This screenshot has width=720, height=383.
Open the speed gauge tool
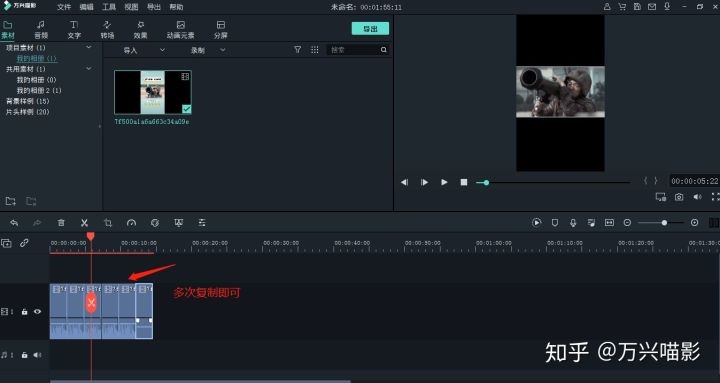click(x=131, y=223)
